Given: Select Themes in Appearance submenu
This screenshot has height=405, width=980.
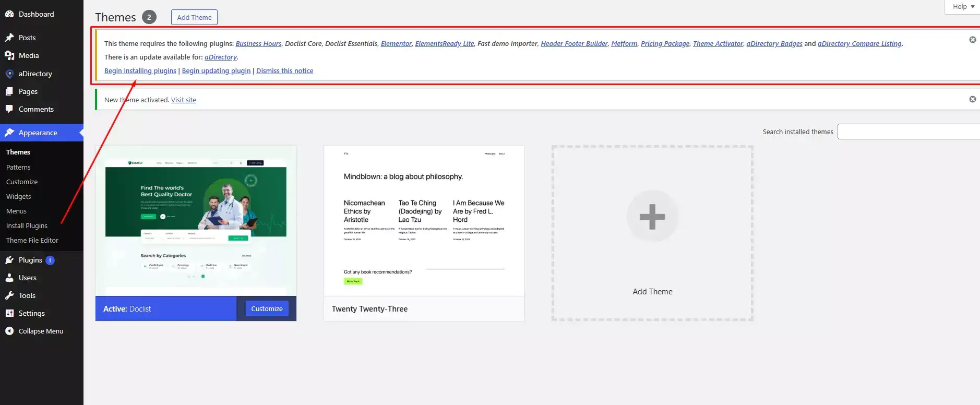Looking at the screenshot, I should pyautogui.click(x=18, y=152).
